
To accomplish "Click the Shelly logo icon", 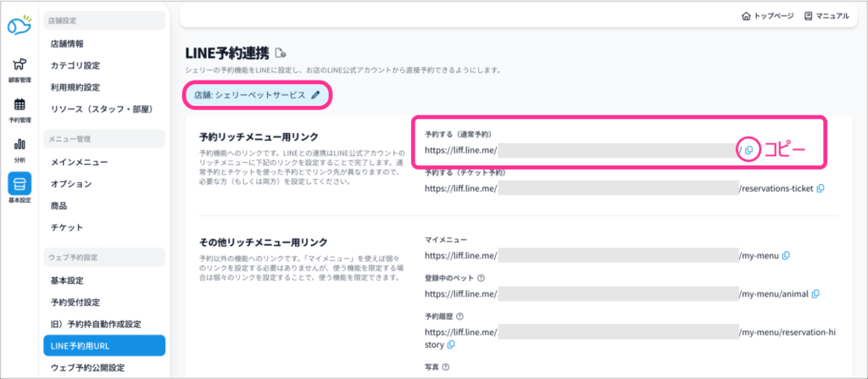I will point(19,26).
